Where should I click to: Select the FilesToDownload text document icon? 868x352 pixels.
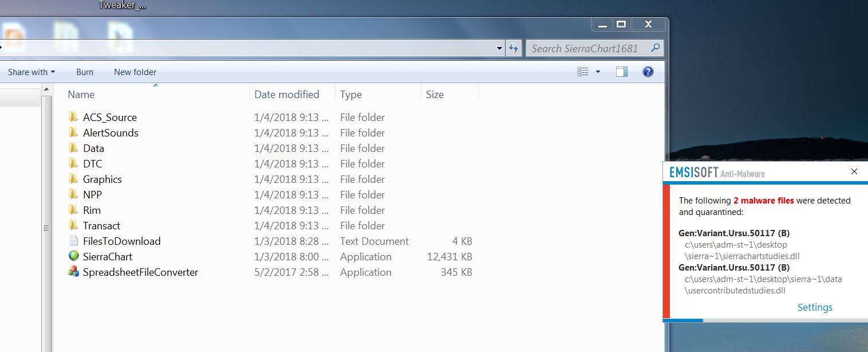73,241
